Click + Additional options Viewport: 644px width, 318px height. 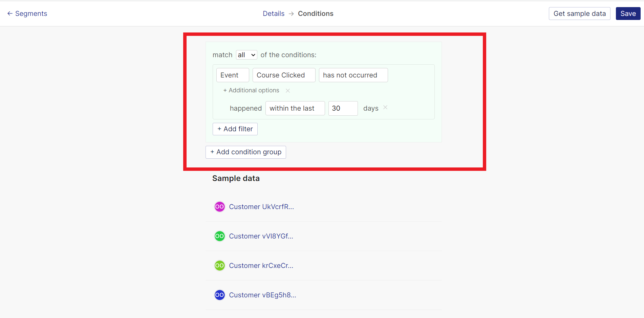coord(251,90)
